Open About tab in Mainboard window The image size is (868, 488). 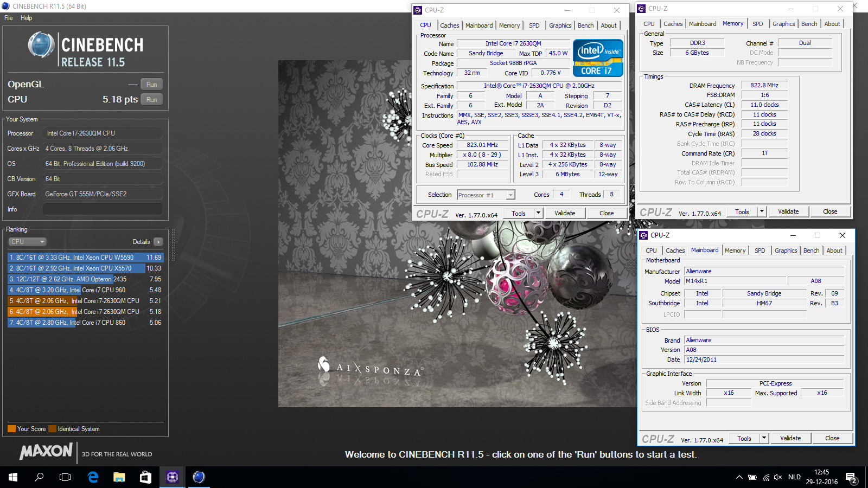pos(834,251)
